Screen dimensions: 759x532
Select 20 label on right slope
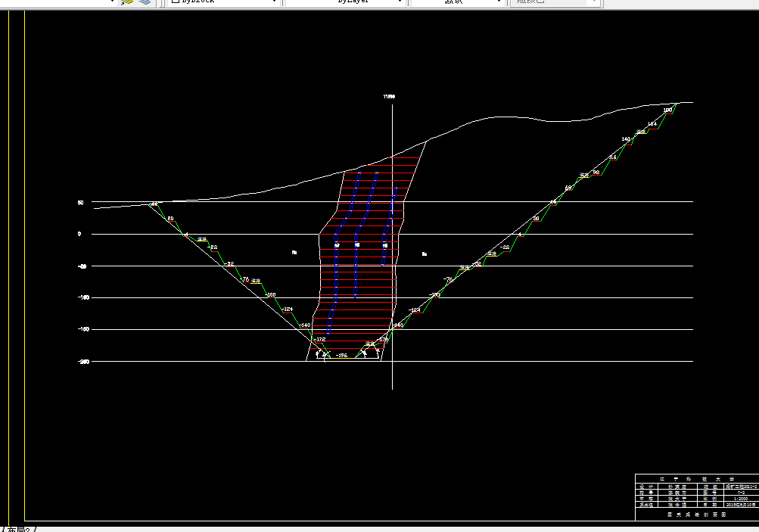coord(537,219)
